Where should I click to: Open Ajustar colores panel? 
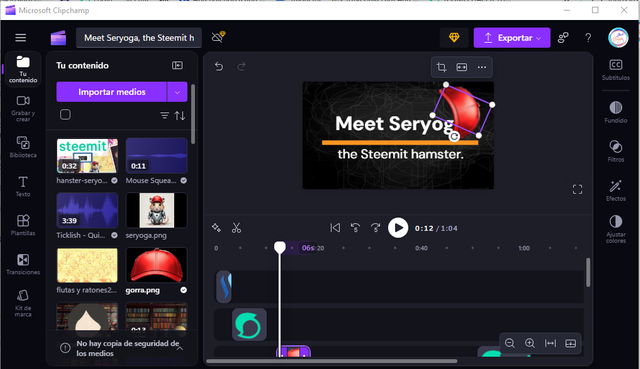click(x=616, y=229)
